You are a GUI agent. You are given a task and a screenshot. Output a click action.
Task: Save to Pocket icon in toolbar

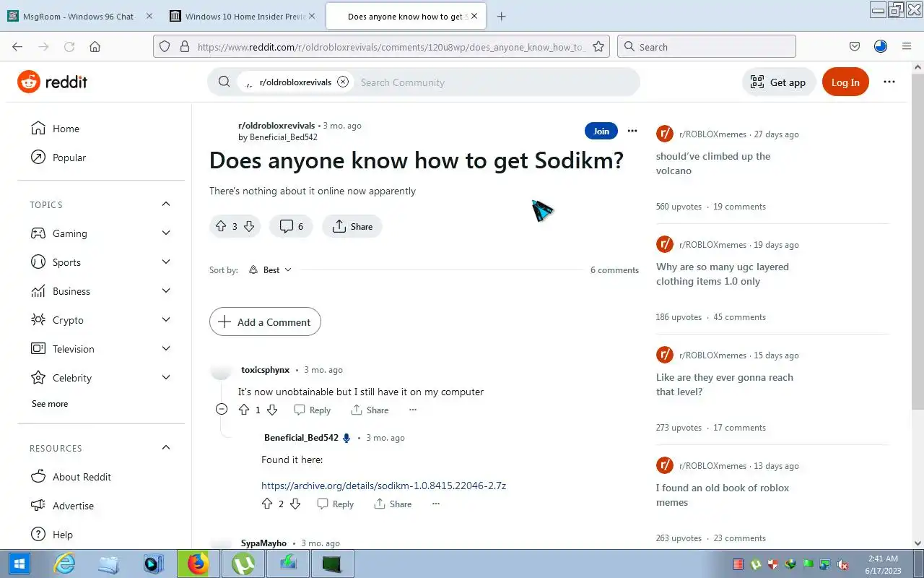click(855, 47)
